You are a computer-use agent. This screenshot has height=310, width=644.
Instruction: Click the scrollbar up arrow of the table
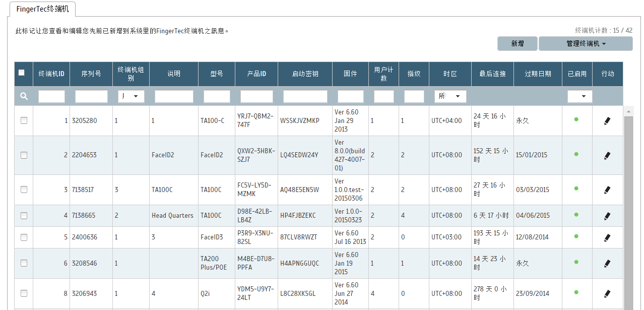[x=628, y=111]
